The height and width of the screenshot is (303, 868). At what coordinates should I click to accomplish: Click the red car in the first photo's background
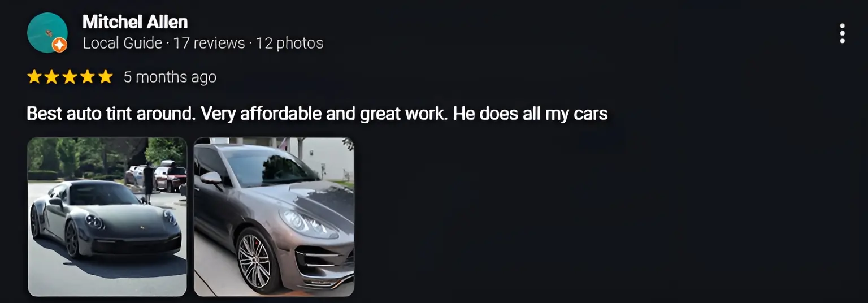coord(171,177)
